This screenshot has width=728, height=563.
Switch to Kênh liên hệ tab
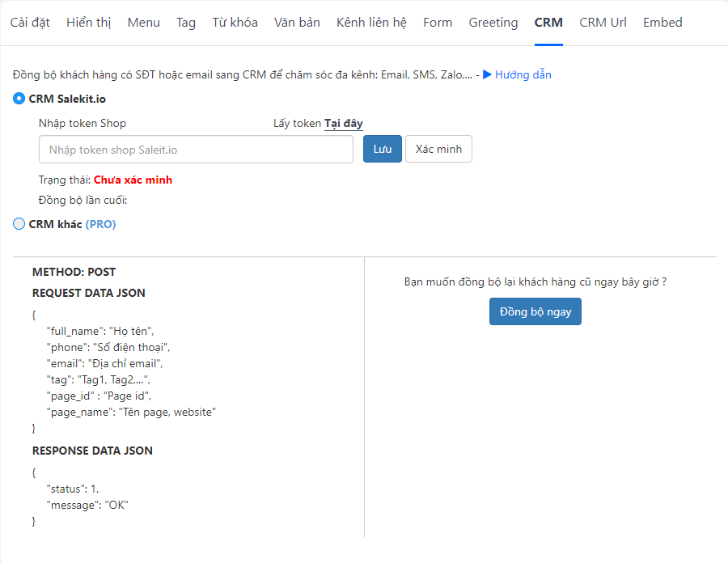(371, 23)
